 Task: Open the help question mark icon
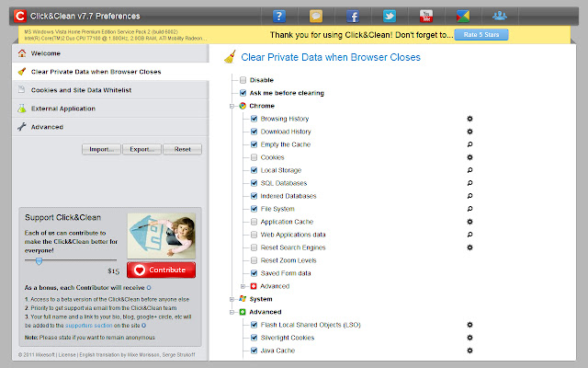(278, 17)
